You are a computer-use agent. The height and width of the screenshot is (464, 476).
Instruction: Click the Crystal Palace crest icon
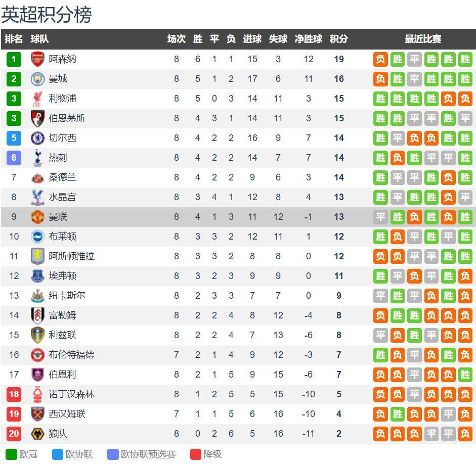[38, 197]
